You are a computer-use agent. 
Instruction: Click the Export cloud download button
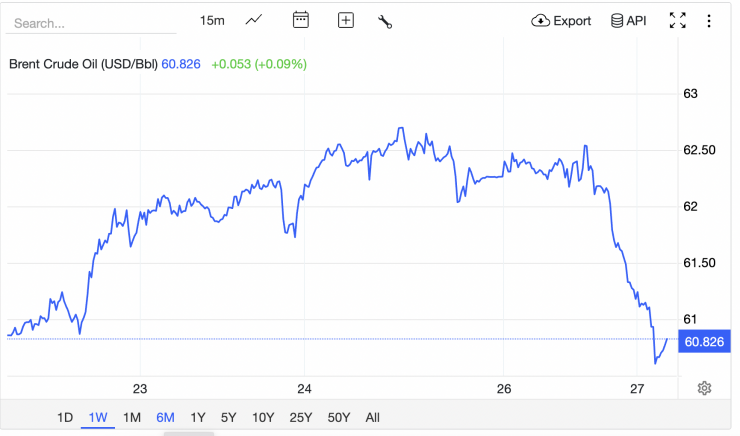coord(561,20)
